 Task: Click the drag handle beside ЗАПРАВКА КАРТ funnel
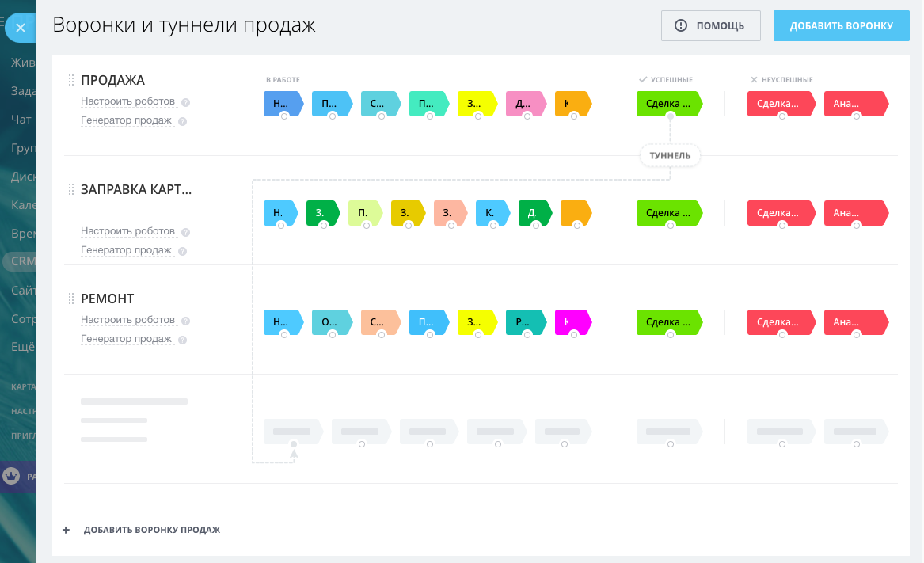[x=70, y=189]
